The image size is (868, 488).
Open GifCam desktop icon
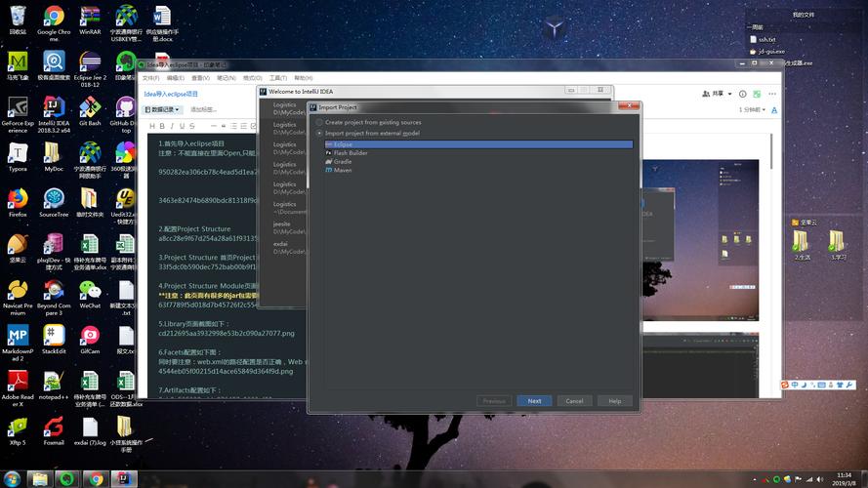coord(90,340)
